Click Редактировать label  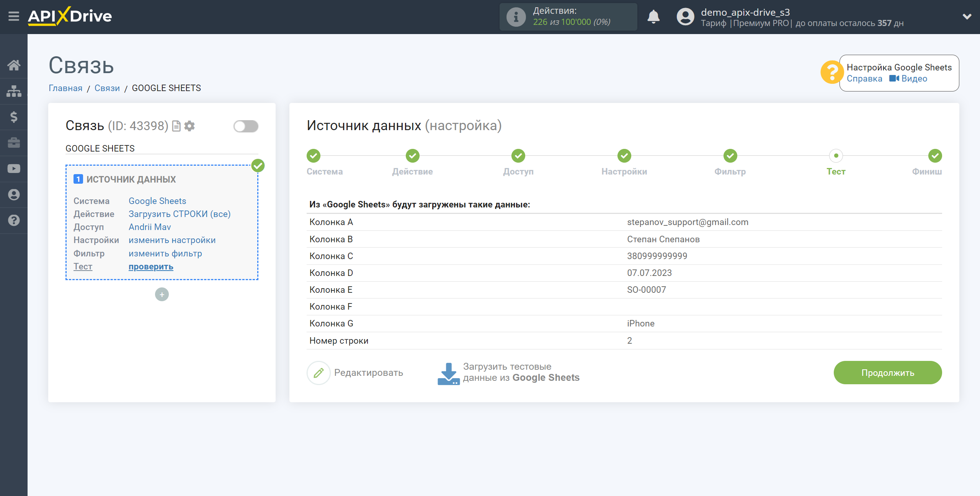tap(369, 373)
